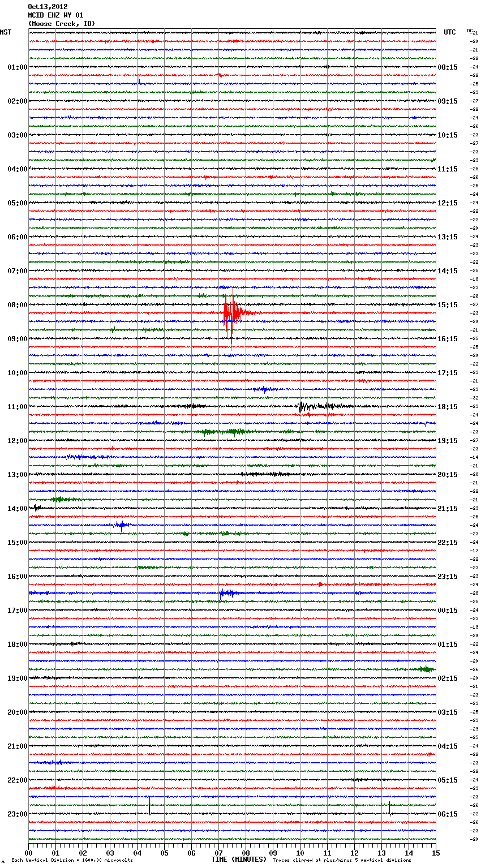Select the 09:00 MST hour label

17,339
